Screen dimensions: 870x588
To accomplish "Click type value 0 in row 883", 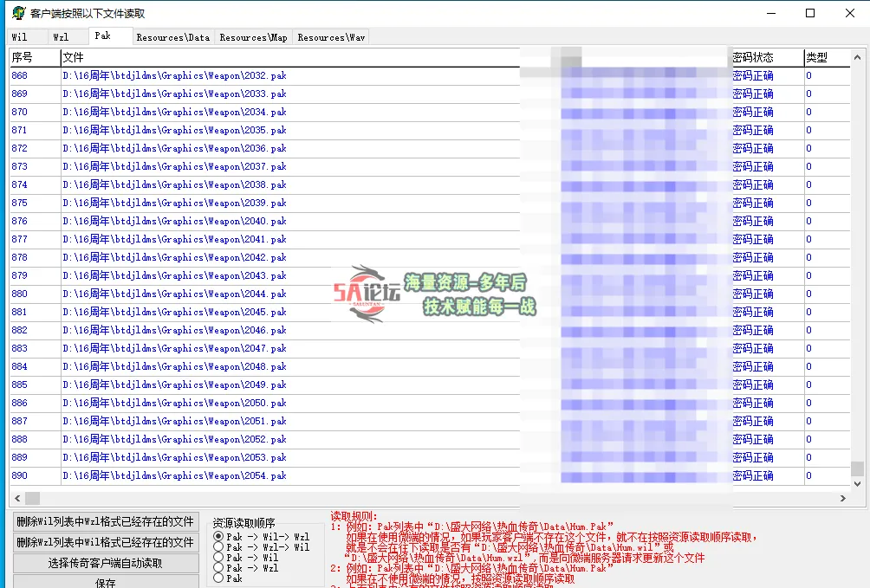I will pos(809,348).
